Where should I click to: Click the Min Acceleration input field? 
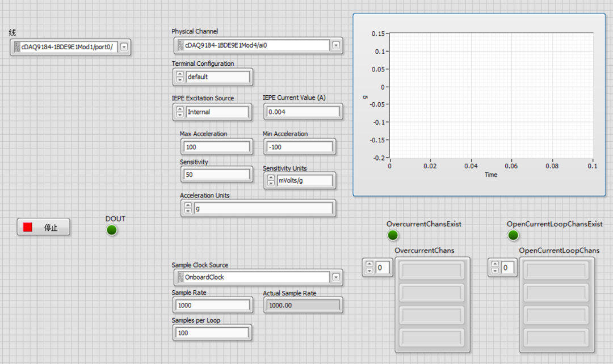point(300,147)
